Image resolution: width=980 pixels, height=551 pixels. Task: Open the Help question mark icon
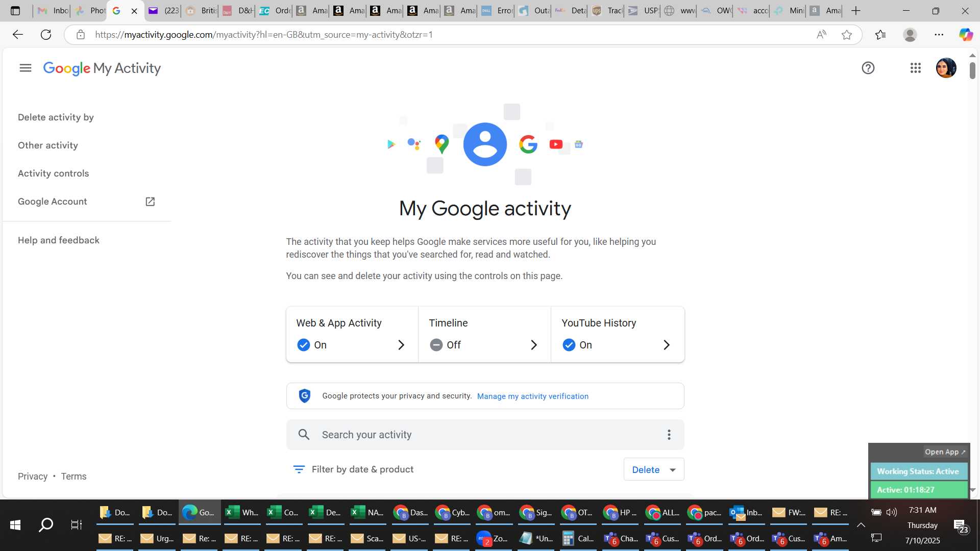[868, 68]
